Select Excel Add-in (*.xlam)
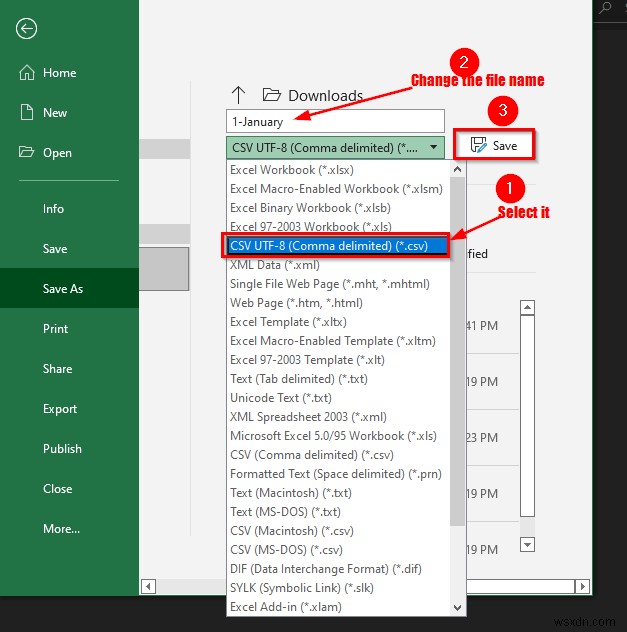 click(338, 606)
